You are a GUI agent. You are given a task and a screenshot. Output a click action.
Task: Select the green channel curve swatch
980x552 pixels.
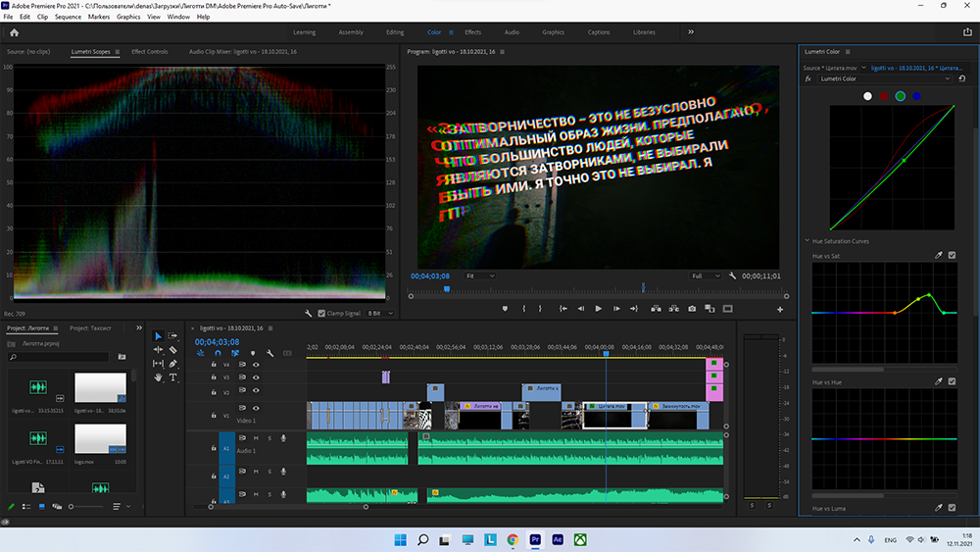(x=900, y=96)
